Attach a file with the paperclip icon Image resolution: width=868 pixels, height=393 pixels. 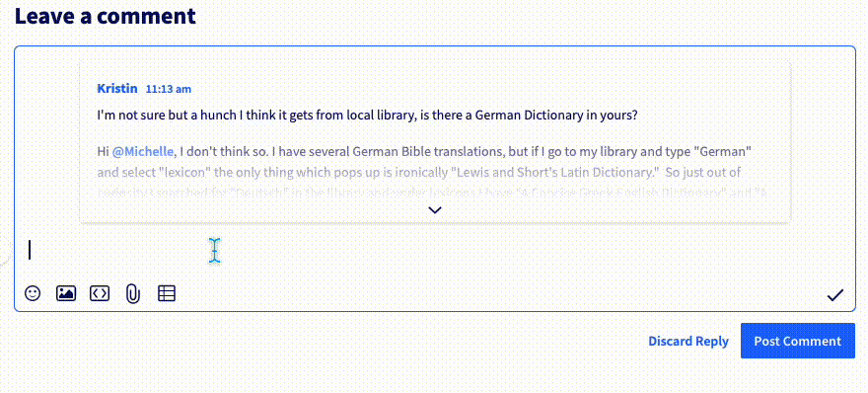click(132, 294)
